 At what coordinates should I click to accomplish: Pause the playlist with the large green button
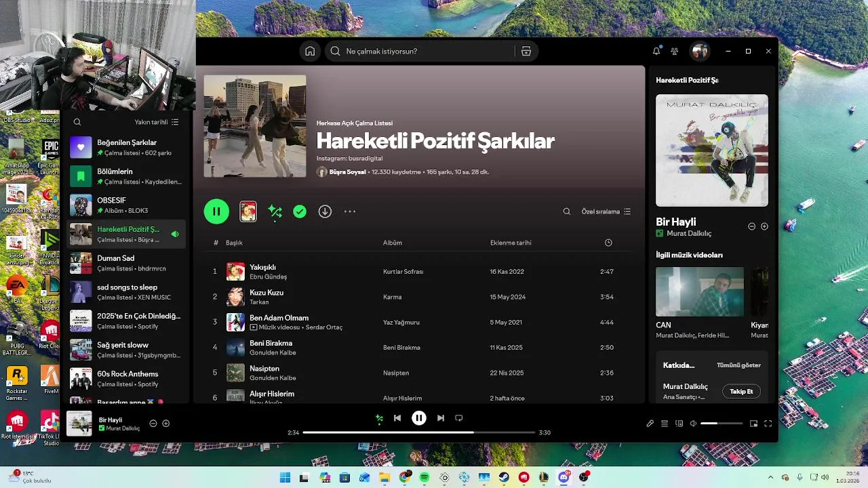217,211
